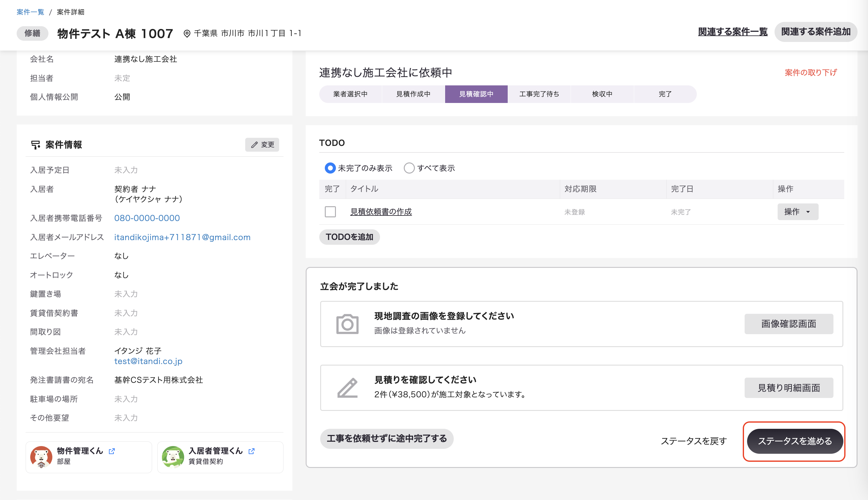Click the location pin icon beside address
Image resolution: width=868 pixels, height=500 pixels.
[187, 34]
